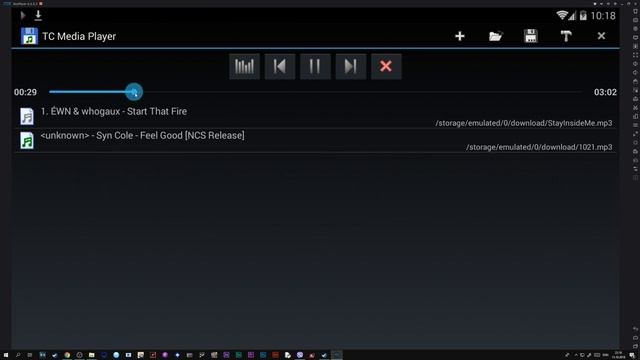Tap the Wi-Fi status icon
Screen dimensions: 640x360
point(562,16)
